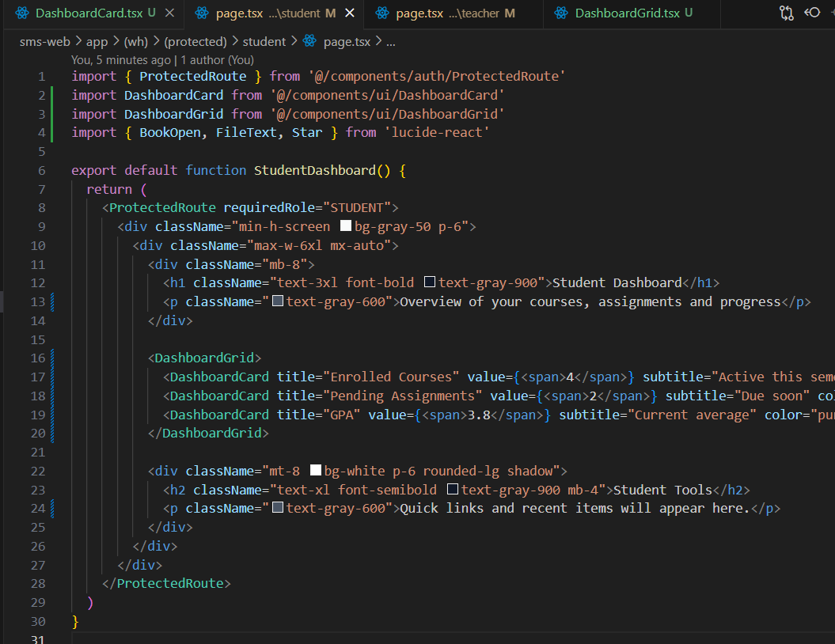
Task: Click the "Pending Assignments" title string
Action: point(403,396)
